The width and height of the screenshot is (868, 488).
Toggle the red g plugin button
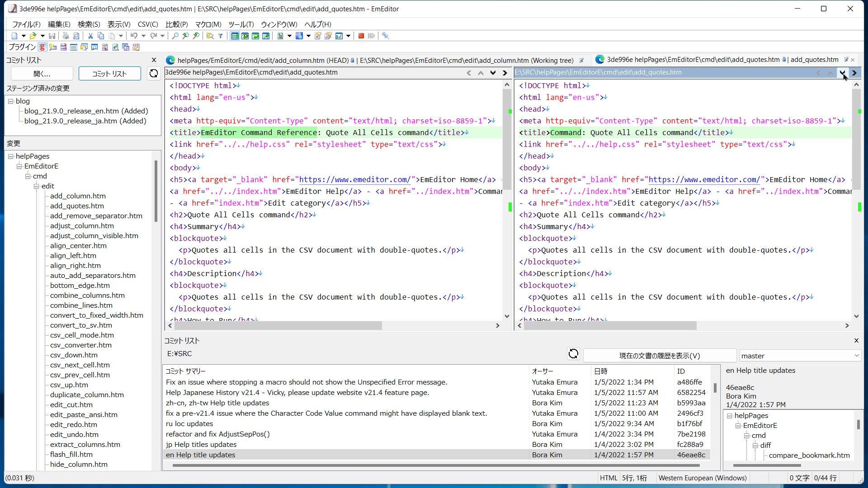[x=42, y=47]
